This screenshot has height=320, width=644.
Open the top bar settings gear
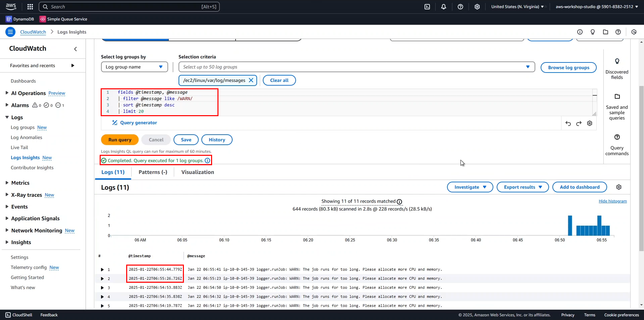[477, 7]
